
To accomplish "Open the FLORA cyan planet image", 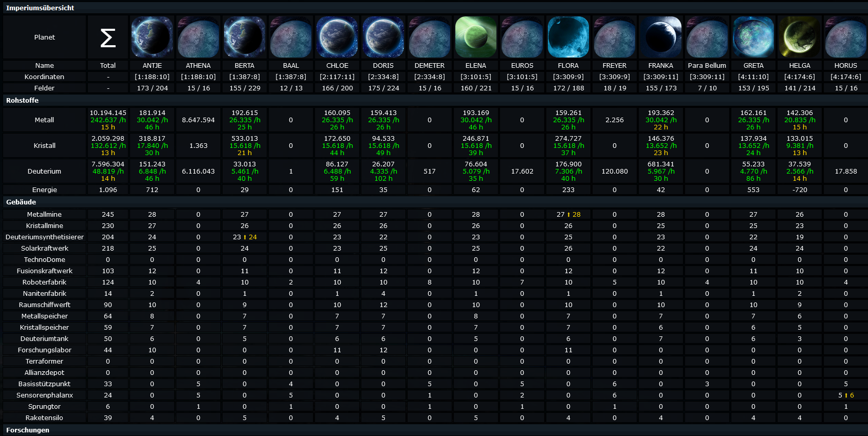I will [x=568, y=37].
